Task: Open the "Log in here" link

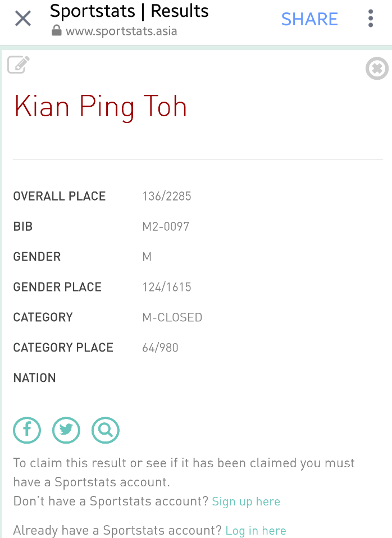Action: [x=256, y=531]
